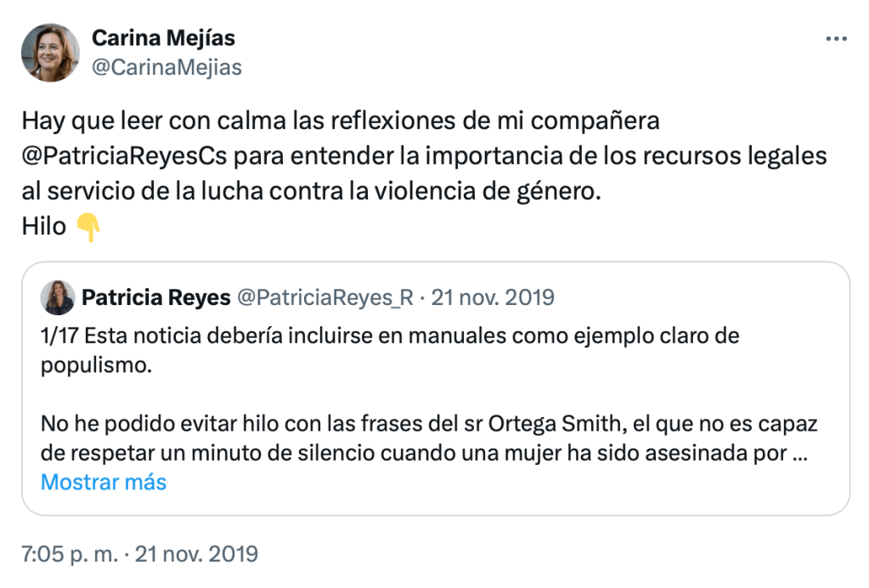The width and height of the screenshot is (869, 588).
Task: Open the three-dot more options menu
Action: click(836, 39)
